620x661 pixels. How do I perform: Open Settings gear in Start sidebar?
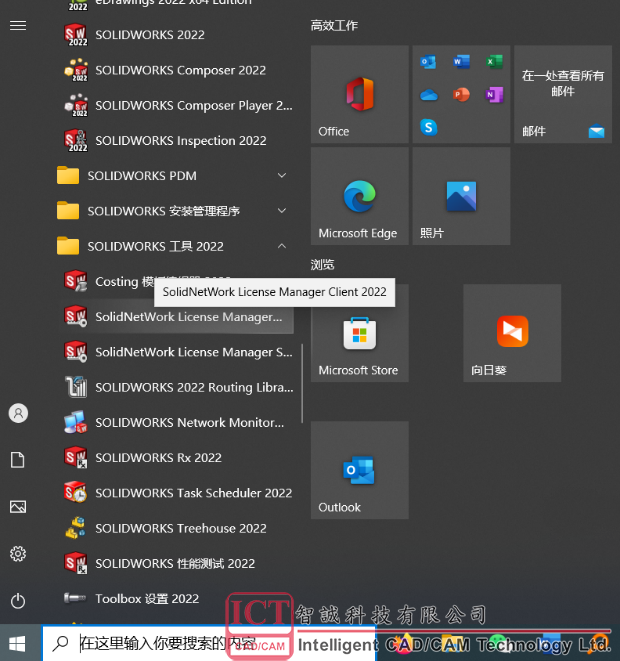tap(18, 554)
